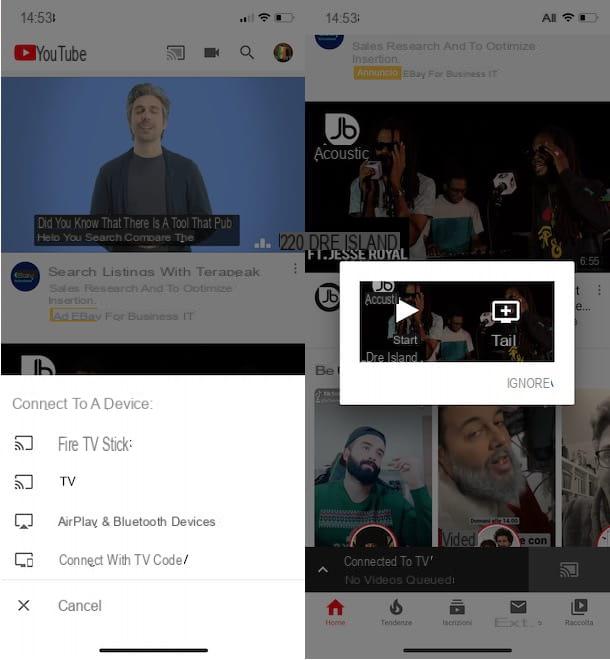The width and height of the screenshot is (610, 660).
Task: Open Dre Island Acoustic video thumbnail
Action: tap(457, 186)
